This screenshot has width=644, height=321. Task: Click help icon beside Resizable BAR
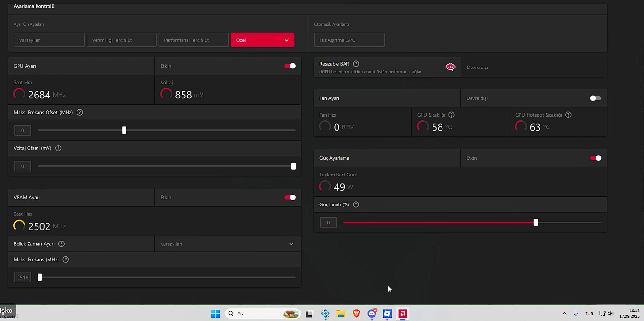(x=356, y=64)
